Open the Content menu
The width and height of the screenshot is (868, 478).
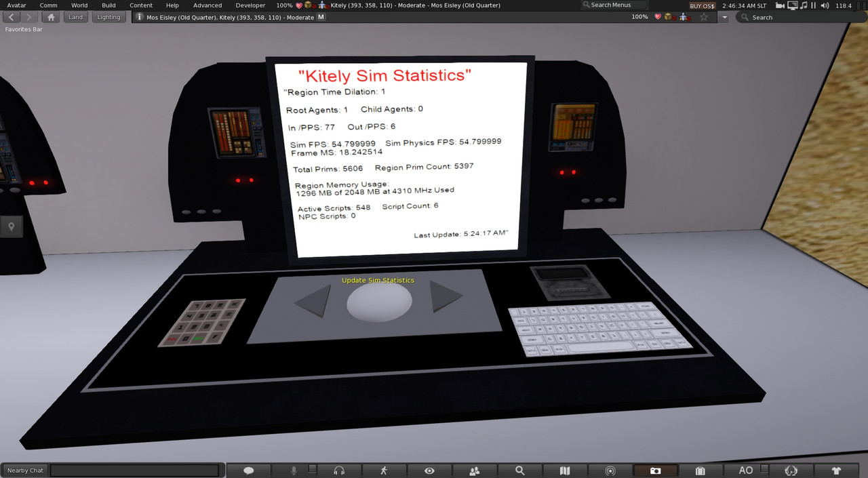[141, 5]
